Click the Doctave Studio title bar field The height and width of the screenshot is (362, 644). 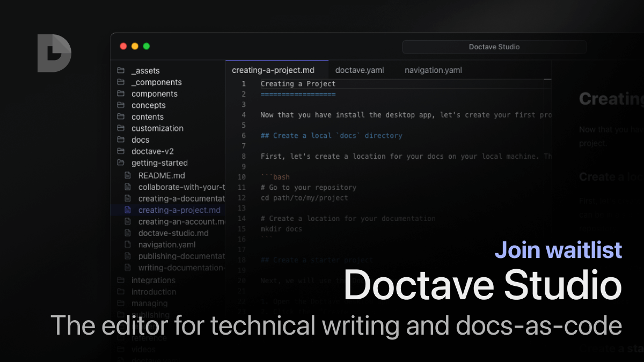tap(494, 47)
